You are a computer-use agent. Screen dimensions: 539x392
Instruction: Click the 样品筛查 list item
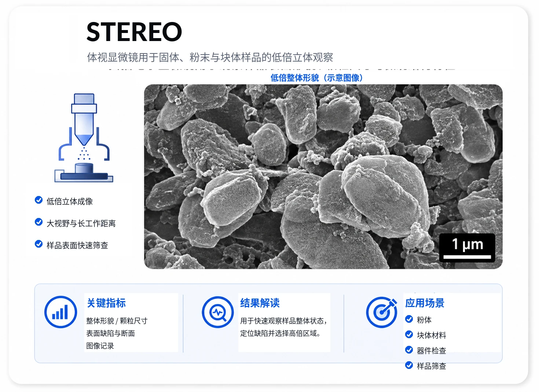tap(432, 366)
